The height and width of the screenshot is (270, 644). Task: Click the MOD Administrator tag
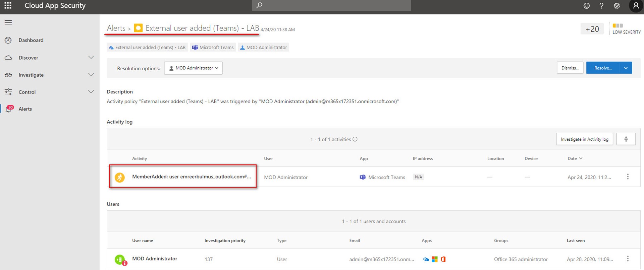[x=263, y=47]
